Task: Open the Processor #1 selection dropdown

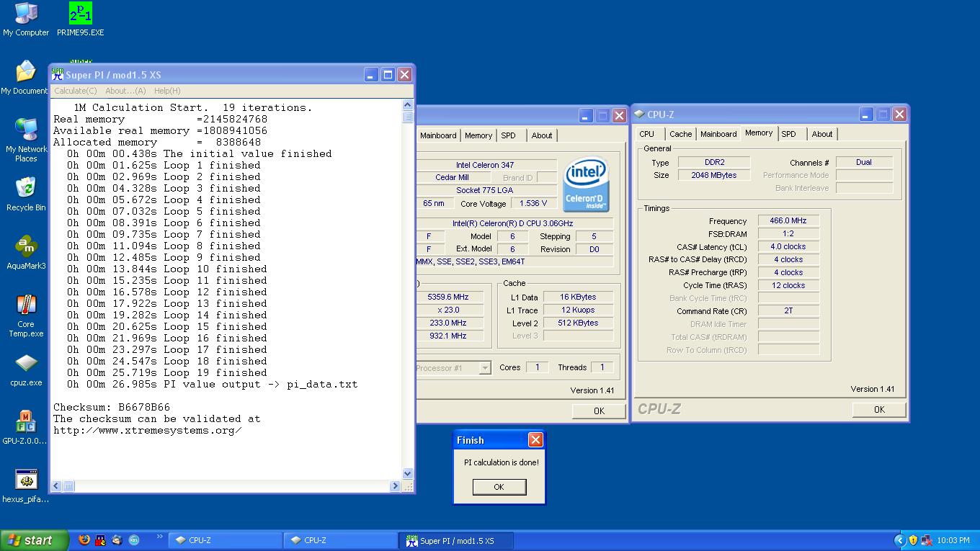Action: tap(485, 368)
